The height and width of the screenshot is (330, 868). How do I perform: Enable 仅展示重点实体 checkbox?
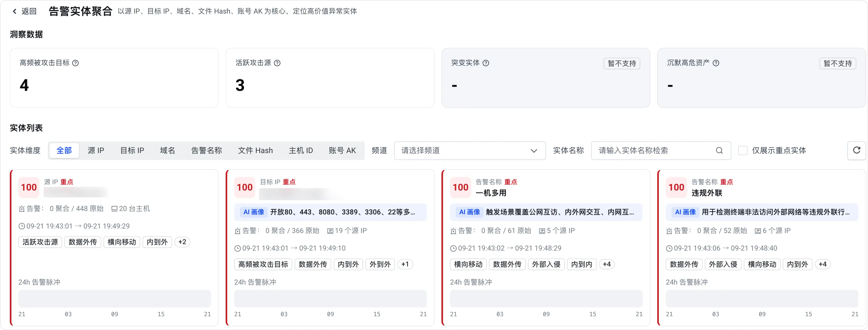pyautogui.click(x=743, y=150)
